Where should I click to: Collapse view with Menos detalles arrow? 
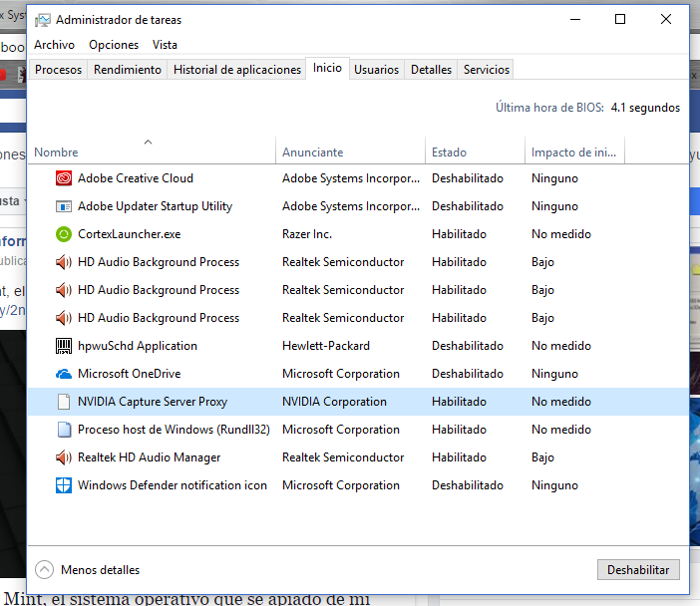(44, 570)
